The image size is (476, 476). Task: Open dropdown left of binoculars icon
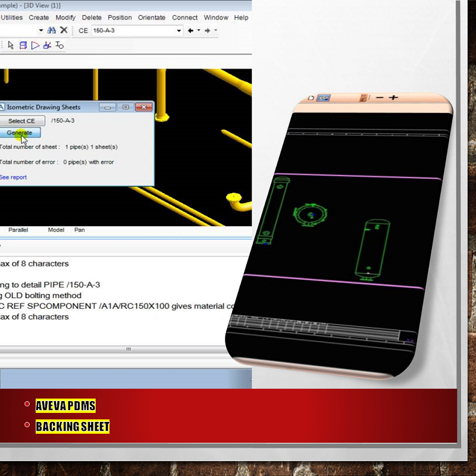coord(41,30)
